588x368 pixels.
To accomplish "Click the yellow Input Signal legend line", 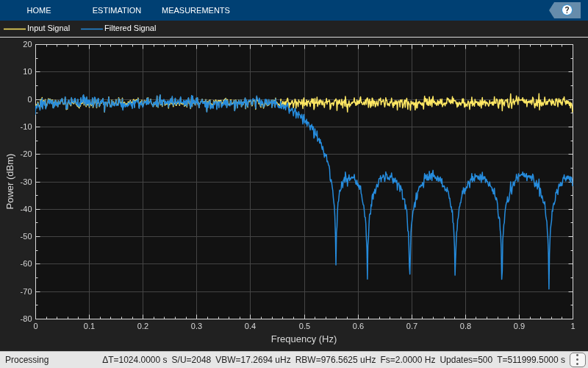I will [15, 29].
